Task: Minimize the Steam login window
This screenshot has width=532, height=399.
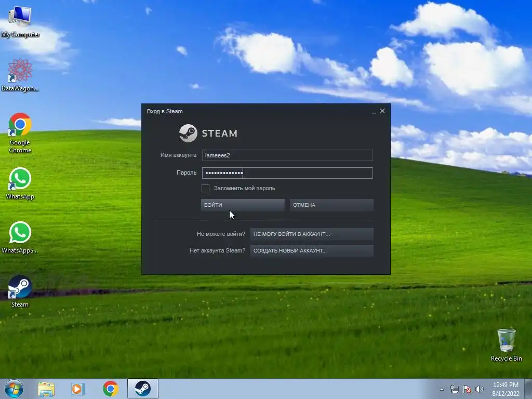Action: pos(374,112)
